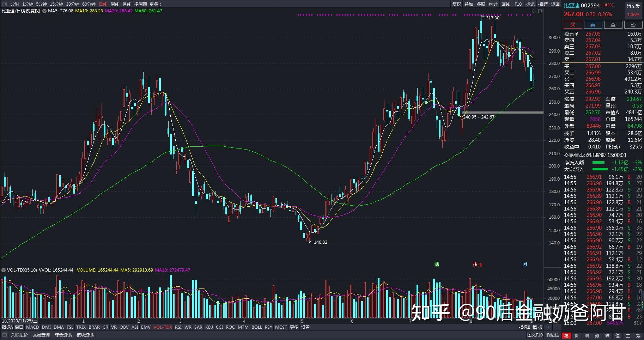Select OBV indicator

(124, 327)
